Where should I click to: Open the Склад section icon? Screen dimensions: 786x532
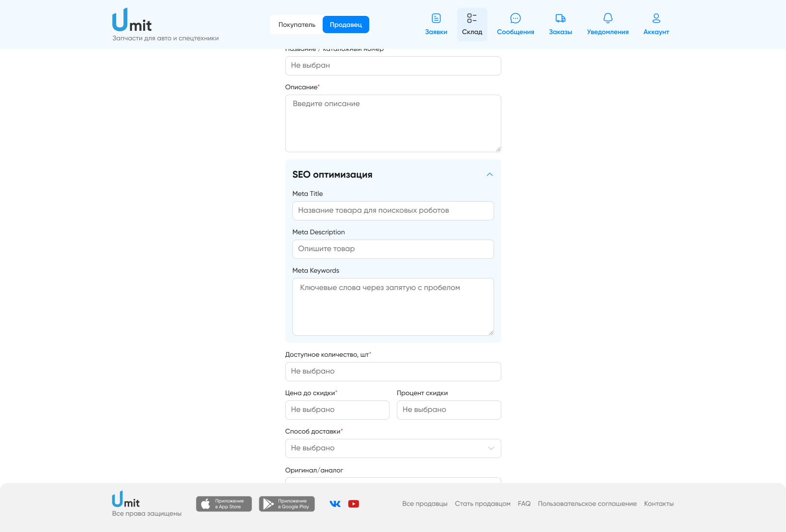[x=472, y=19]
